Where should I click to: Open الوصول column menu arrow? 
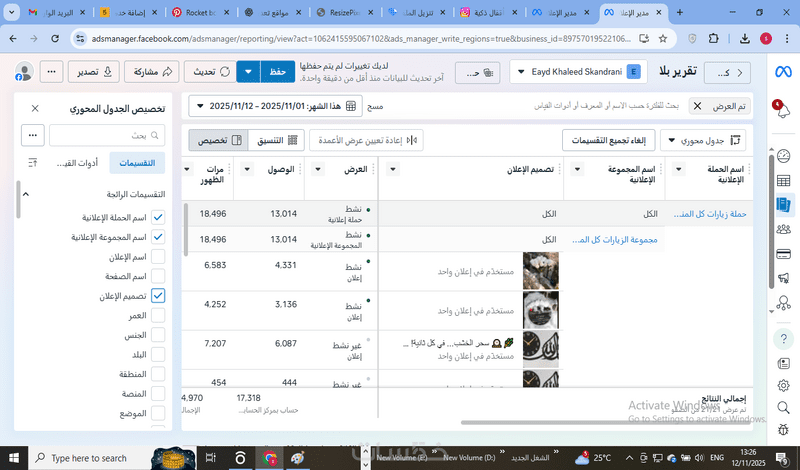pyautogui.click(x=247, y=169)
